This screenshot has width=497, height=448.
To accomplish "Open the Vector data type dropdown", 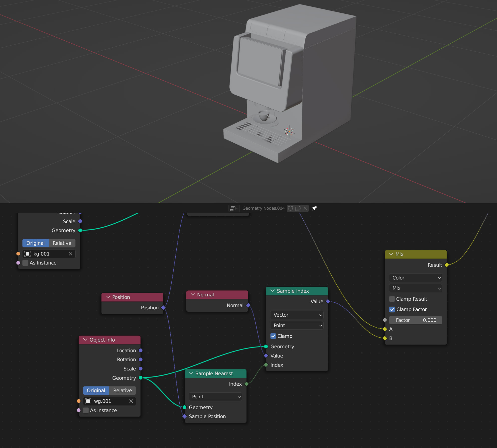I will pyautogui.click(x=297, y=315).
